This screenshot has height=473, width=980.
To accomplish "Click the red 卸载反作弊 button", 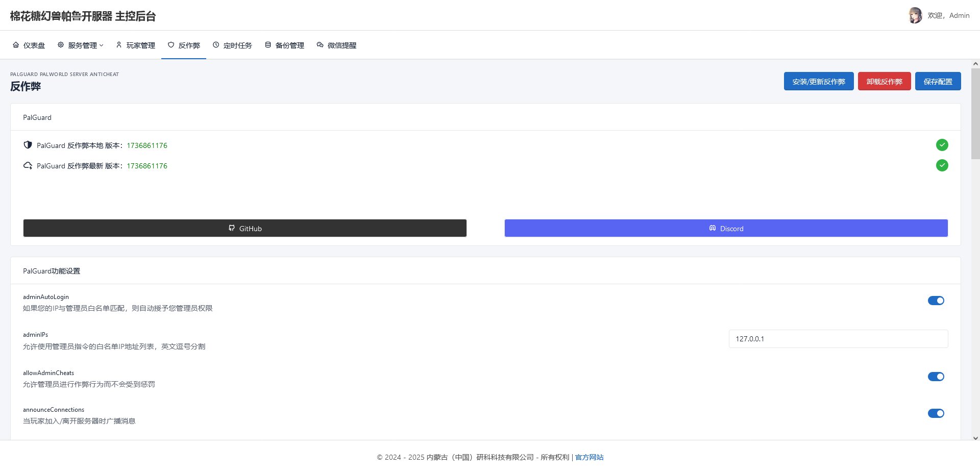I will click(884, 82).
